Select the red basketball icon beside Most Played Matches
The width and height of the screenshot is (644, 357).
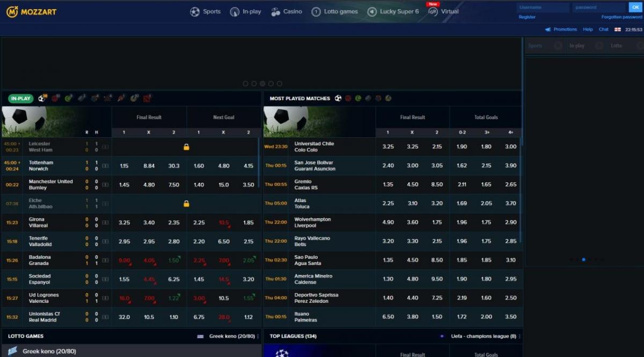pyautogui.click(x=348, y=99)
